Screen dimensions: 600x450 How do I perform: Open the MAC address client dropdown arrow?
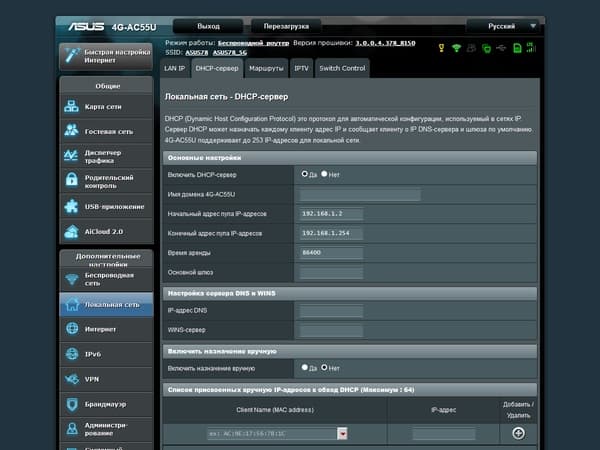342,433
